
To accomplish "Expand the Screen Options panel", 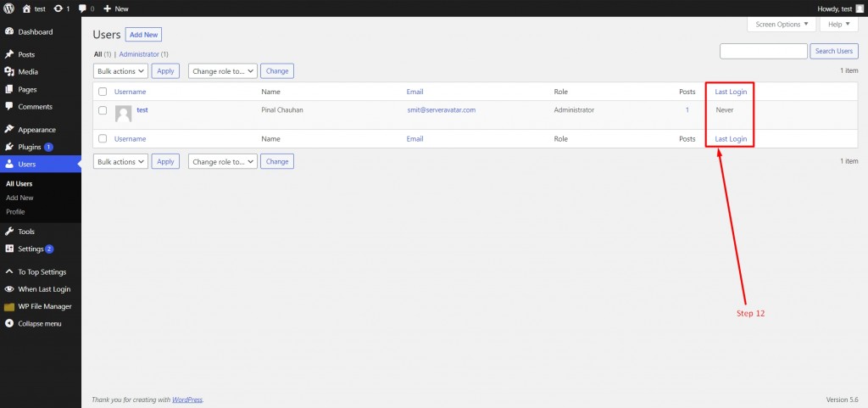I will (782, 25).
